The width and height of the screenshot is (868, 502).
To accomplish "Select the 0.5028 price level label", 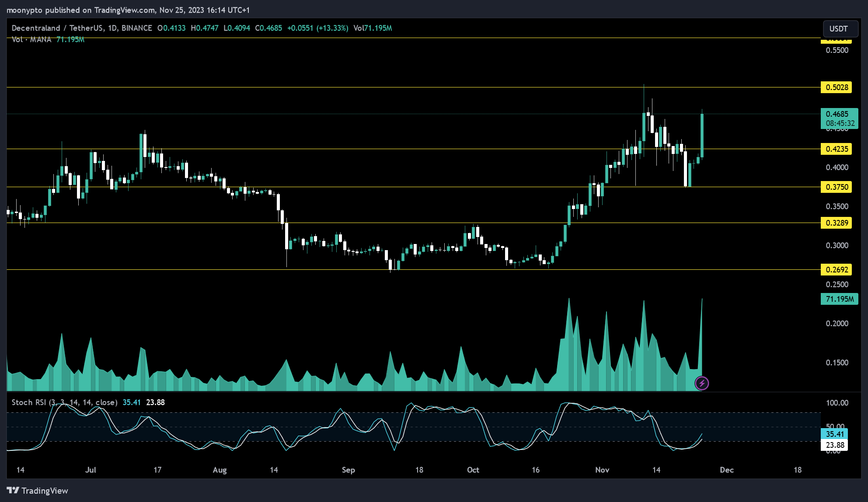I will coord(837,87).
